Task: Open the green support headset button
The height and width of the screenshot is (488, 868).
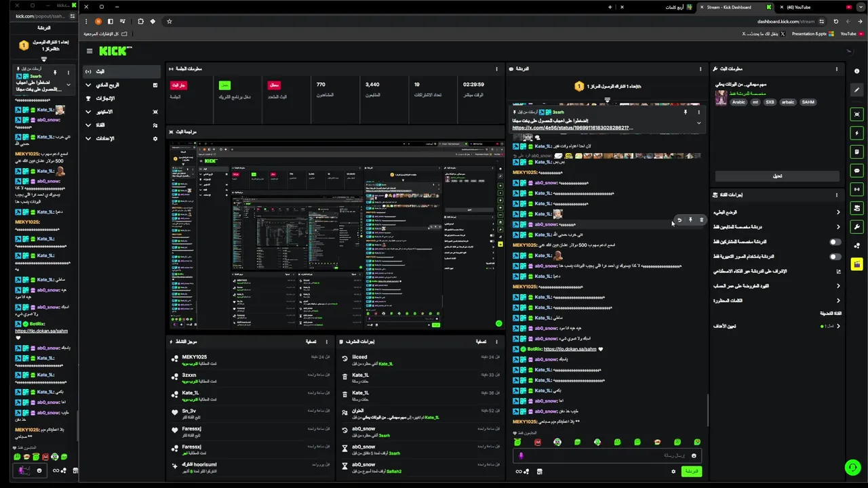Action: point(852,467)
